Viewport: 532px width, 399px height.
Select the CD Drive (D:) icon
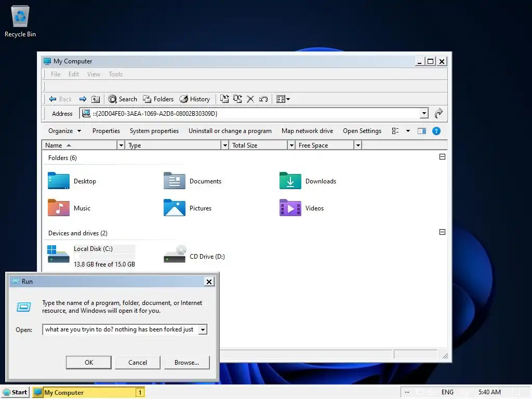[x=175, y=255]
